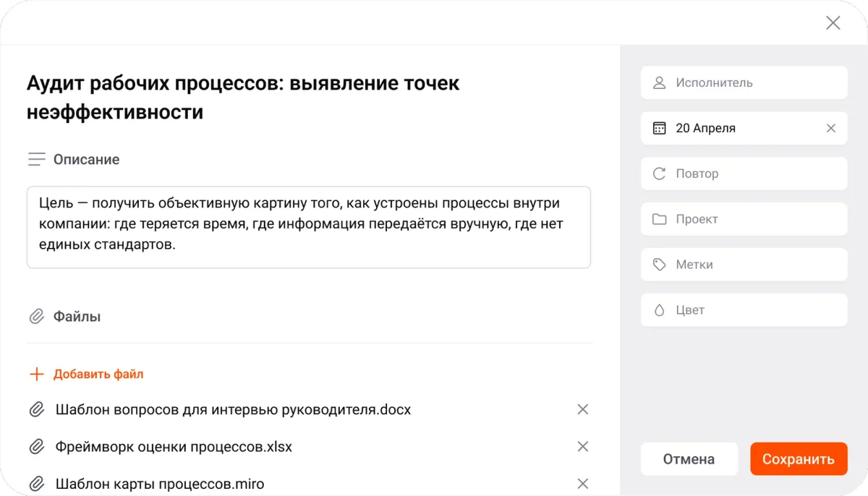Select the task title heading

pyautogui.click(x=242, y=96)
